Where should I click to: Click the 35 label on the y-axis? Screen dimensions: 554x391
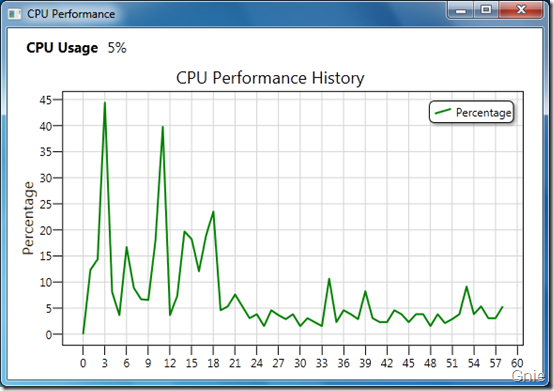tap(46, 152)
